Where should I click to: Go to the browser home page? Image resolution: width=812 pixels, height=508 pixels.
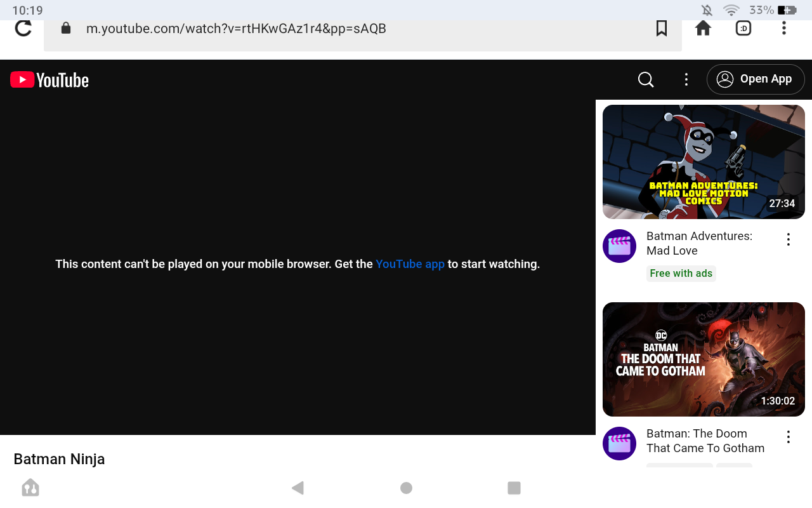pos(703,28)
